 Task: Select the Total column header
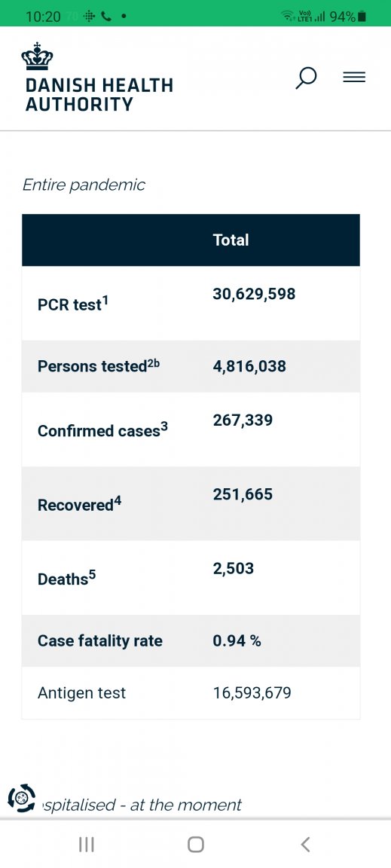[x=231, y=240]
